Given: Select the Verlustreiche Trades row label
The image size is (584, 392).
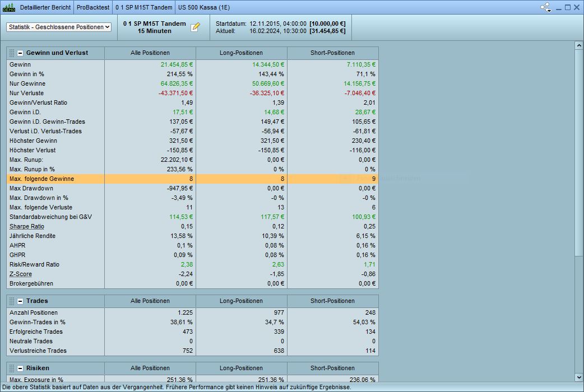Looking at the screenshot, I should 38,351.
